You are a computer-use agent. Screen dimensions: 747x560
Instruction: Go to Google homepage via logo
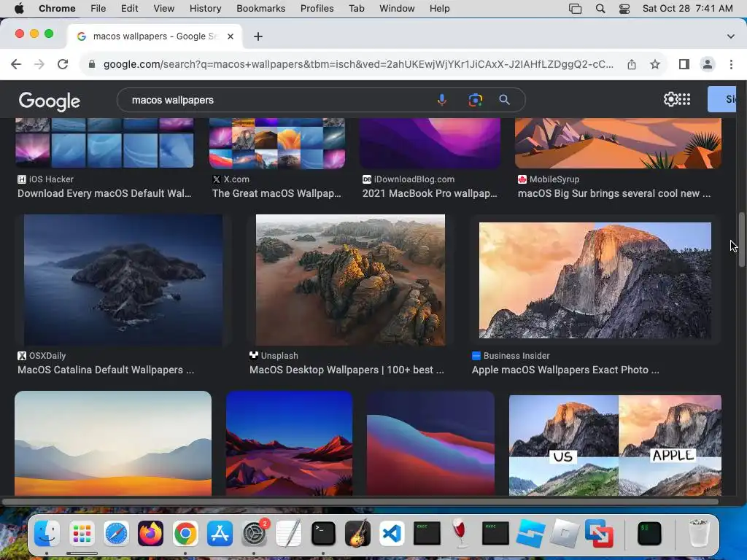[x=50, y=101]
